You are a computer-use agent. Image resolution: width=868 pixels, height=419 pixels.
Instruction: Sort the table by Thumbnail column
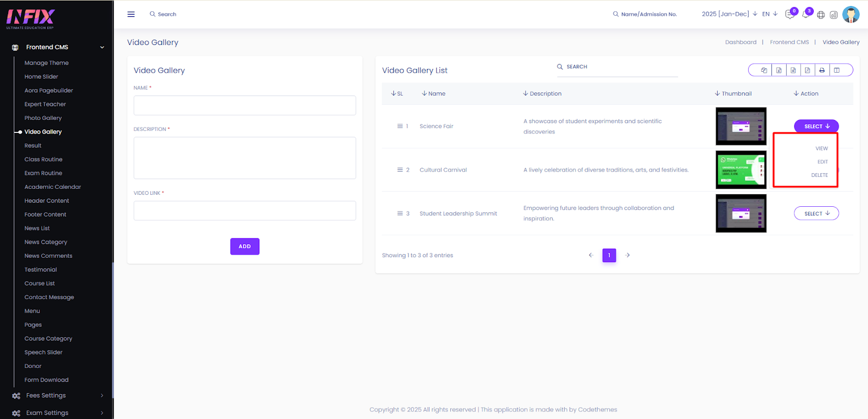(x=733, y=93)
